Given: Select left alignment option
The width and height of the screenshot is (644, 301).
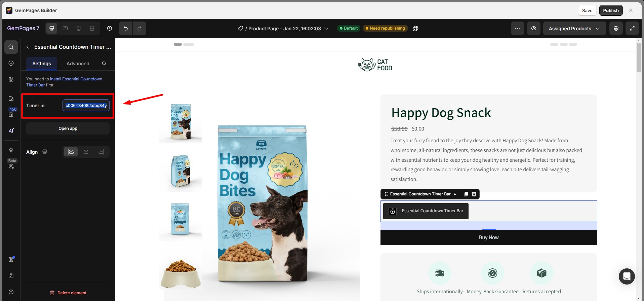Looking at the screenshot, I should point(71,152).
